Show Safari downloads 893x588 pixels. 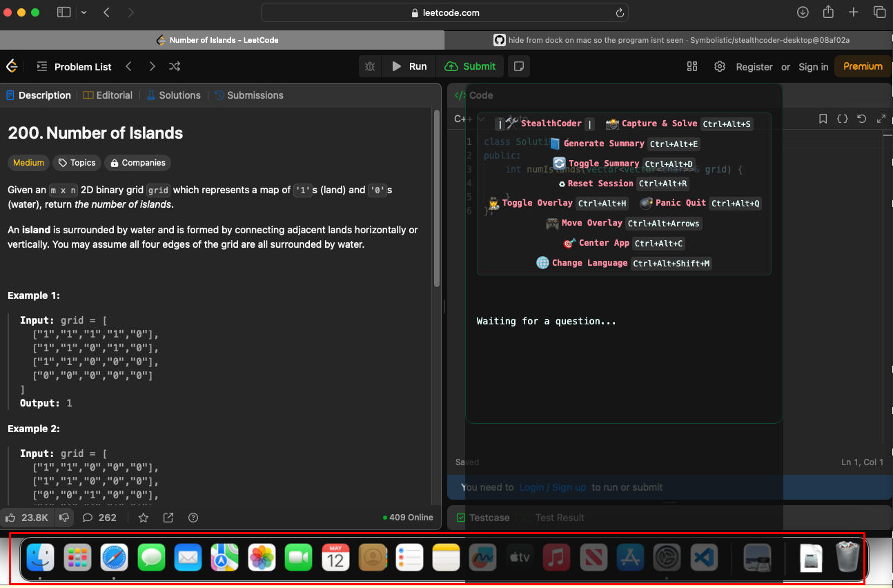[x=803, y=12]
